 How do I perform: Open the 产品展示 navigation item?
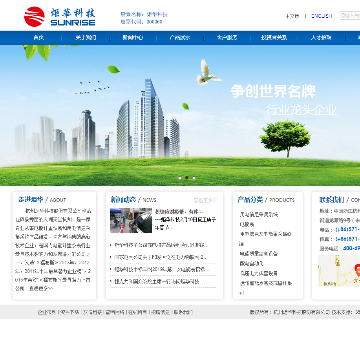pyautogui.click(x=180, y=38)
